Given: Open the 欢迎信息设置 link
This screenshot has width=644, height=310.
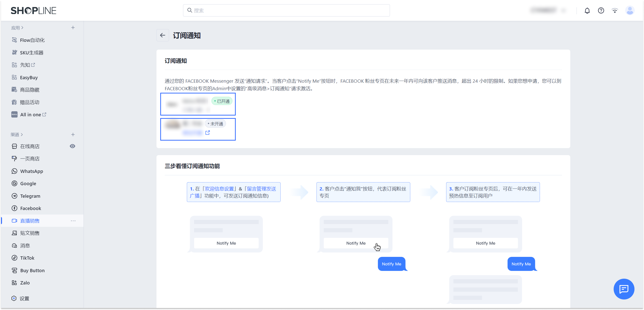Looking at the screenshot, I should point(219,188).
